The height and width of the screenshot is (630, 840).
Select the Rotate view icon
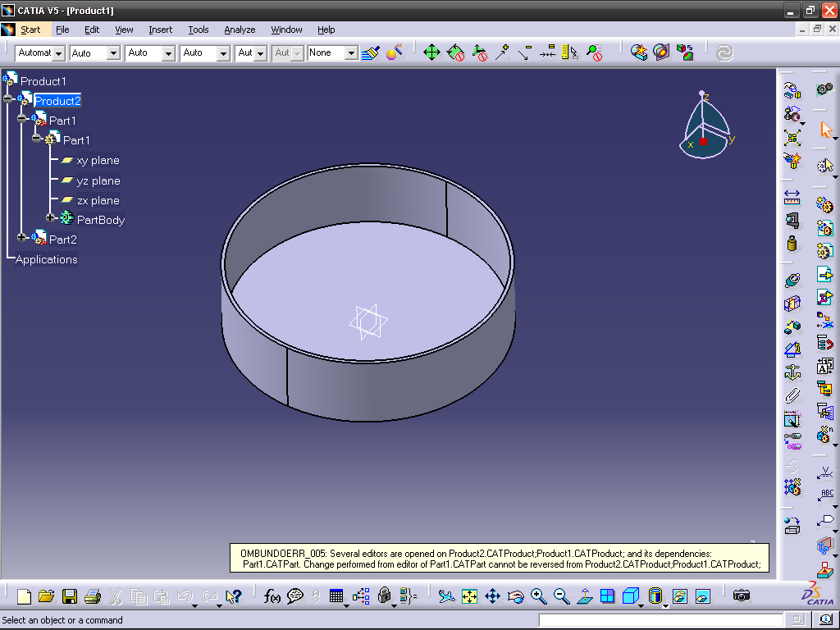515,596
